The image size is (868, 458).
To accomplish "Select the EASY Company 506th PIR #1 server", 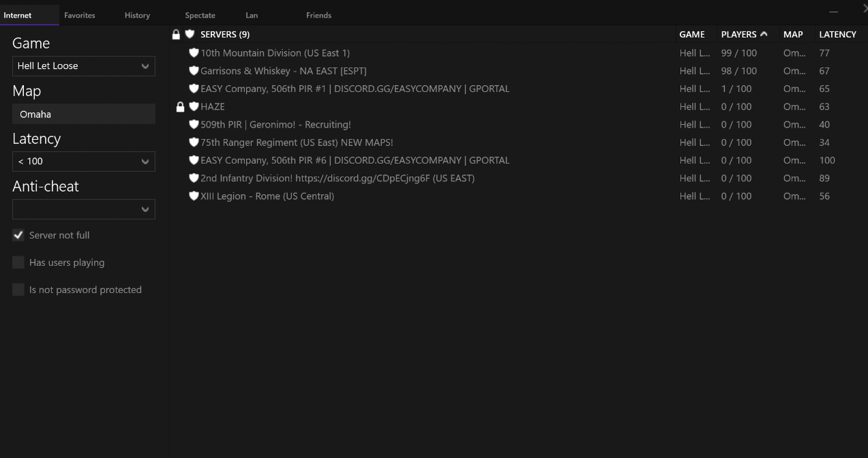I will (x=355, y=89).
